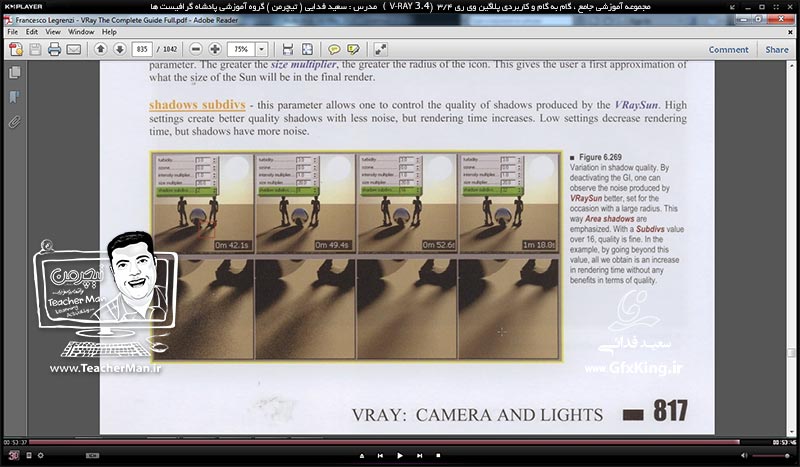Screen dimensions: 800x467
Task: Click the total time display at right
Action: [784, 442]
